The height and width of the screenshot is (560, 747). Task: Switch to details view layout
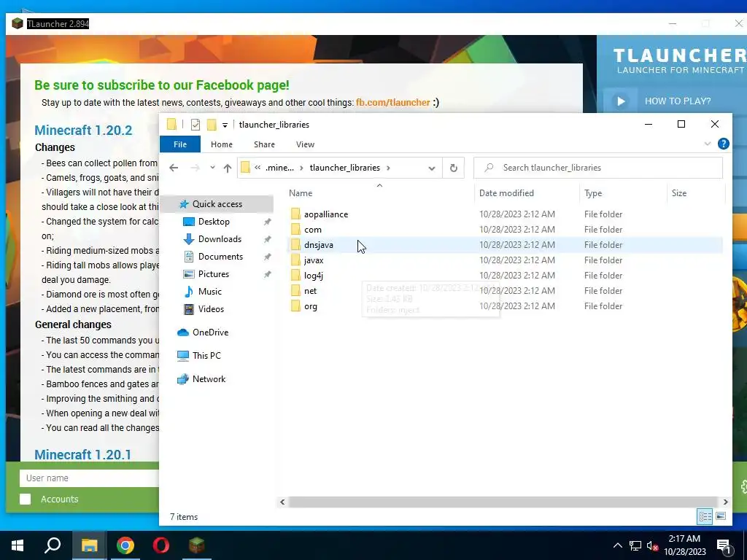(705, 516)
